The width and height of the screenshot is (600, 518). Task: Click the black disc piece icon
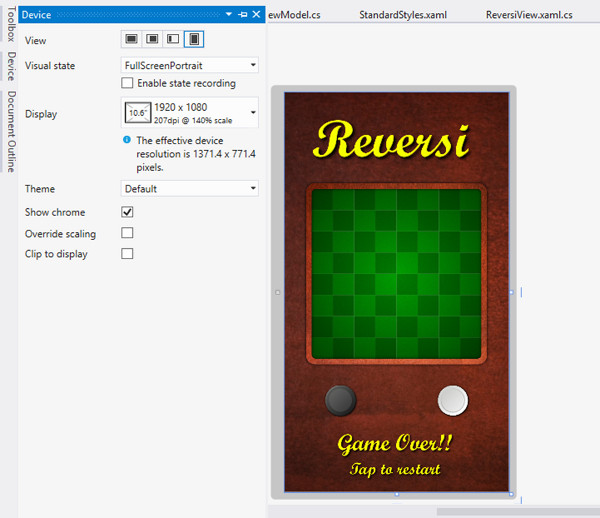click(341, 401)
